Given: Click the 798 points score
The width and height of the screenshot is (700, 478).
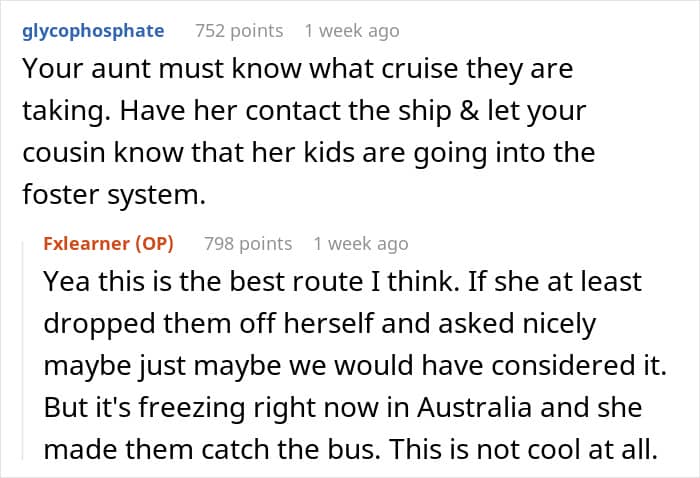Looking at the screenshot, I should [248, 244].
